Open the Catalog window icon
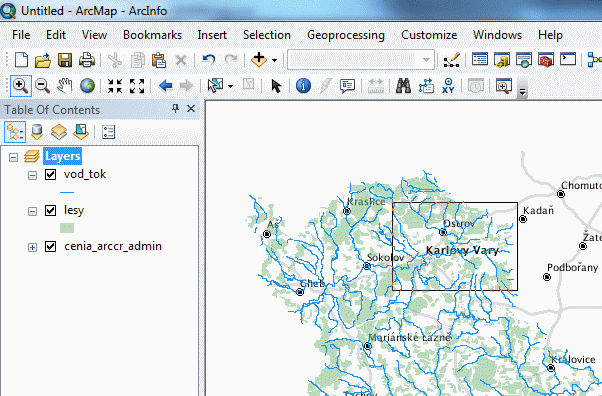The image size is (602, 396). [502, 60]
